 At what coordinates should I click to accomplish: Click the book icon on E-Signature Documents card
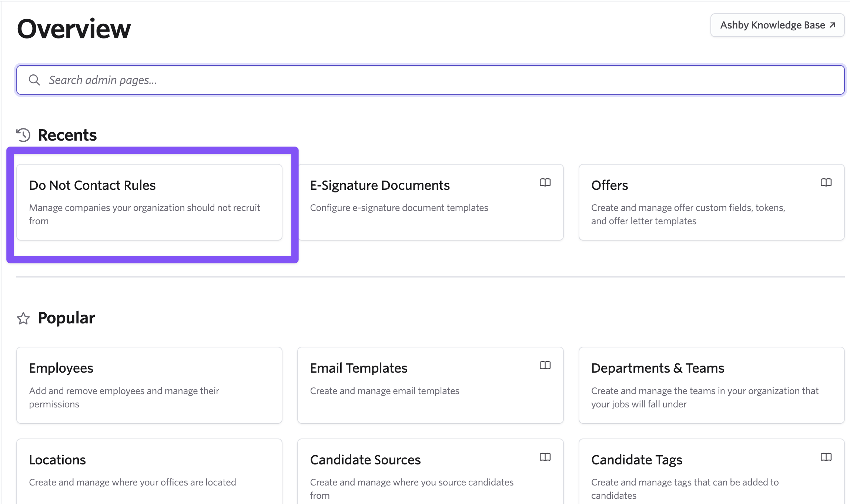pyautogui.click(x=545, y=182)
